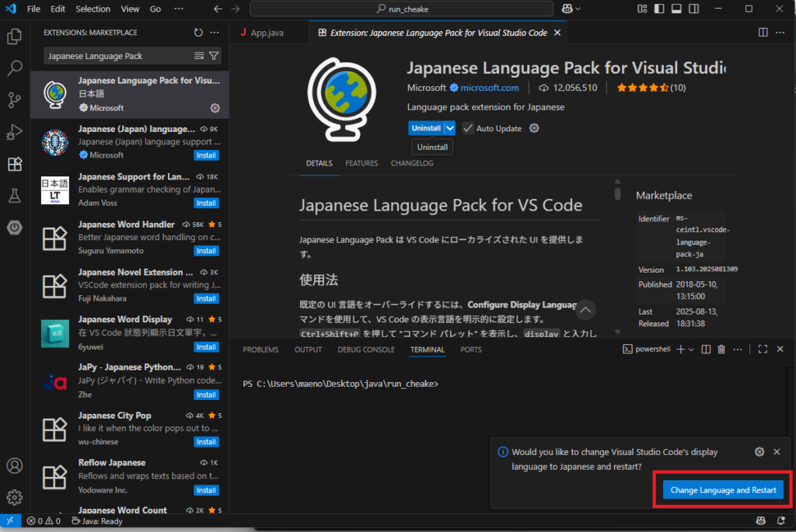This screenshot has width=796, height=532.
Task: Click Change Language and Restart button
Action: [x=723, y=490]
